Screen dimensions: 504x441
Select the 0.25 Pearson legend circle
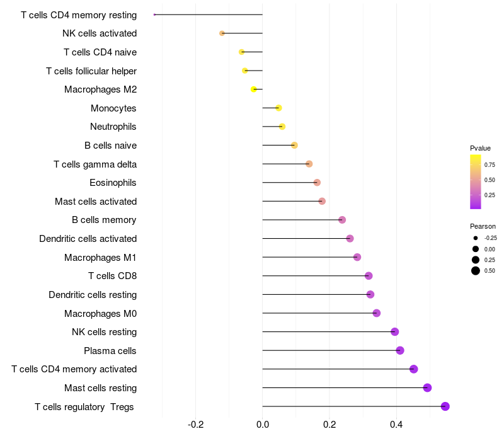pyautogui.click(x=476, y=260)
